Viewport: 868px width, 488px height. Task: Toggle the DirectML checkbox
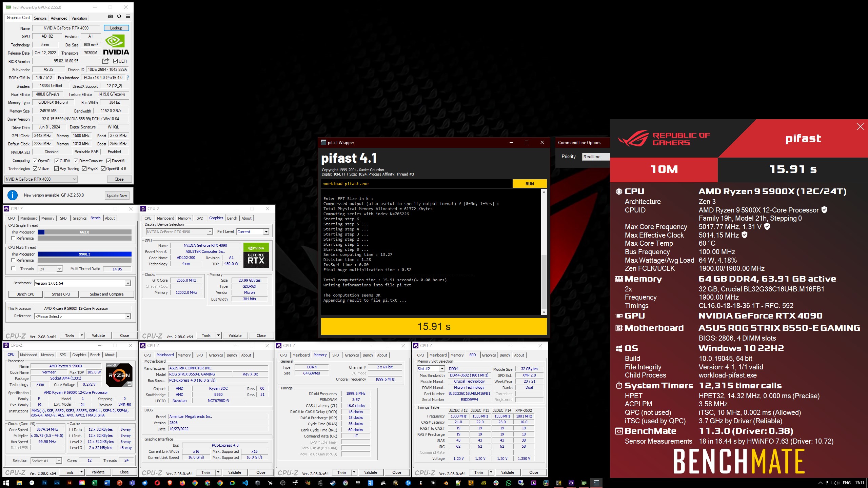(x=108, y=161)
